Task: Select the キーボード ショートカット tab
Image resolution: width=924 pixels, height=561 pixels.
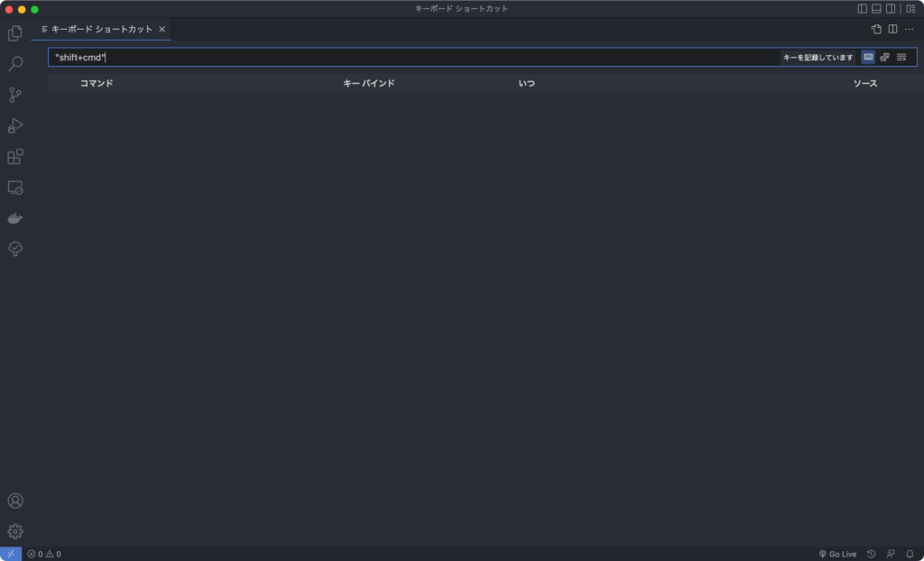Action: pos(99,29)
